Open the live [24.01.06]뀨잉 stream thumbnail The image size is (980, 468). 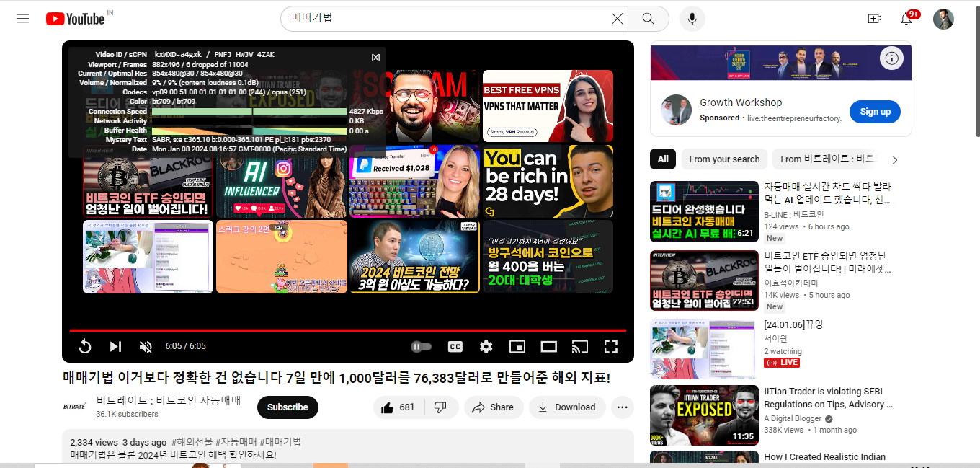[704, 349]
